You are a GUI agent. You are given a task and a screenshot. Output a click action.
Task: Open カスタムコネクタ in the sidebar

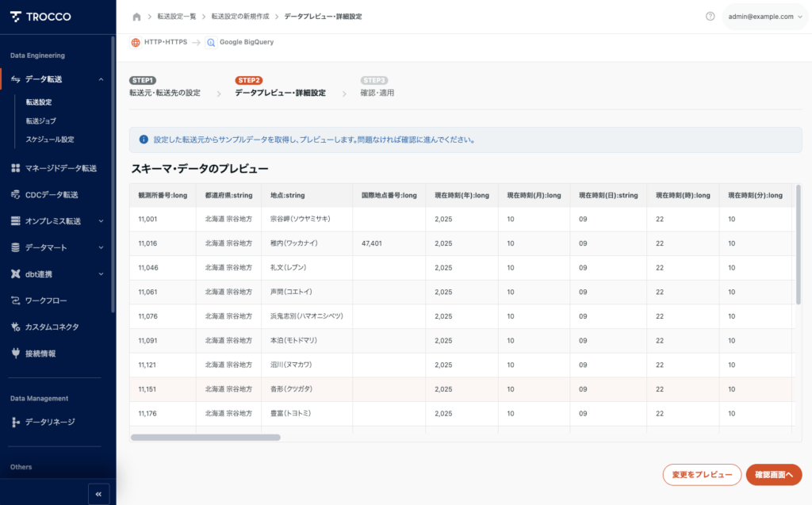pos(52,327)
